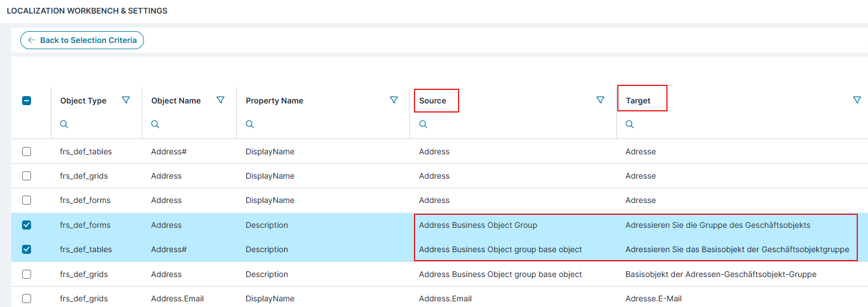Click search icon under Target column
868x307 pixels.
pos(630,124)
